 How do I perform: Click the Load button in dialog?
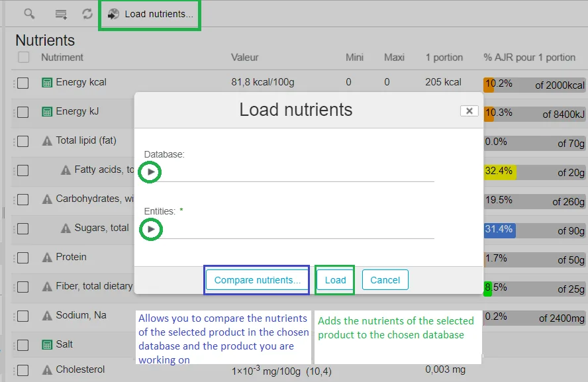[335, 280]
